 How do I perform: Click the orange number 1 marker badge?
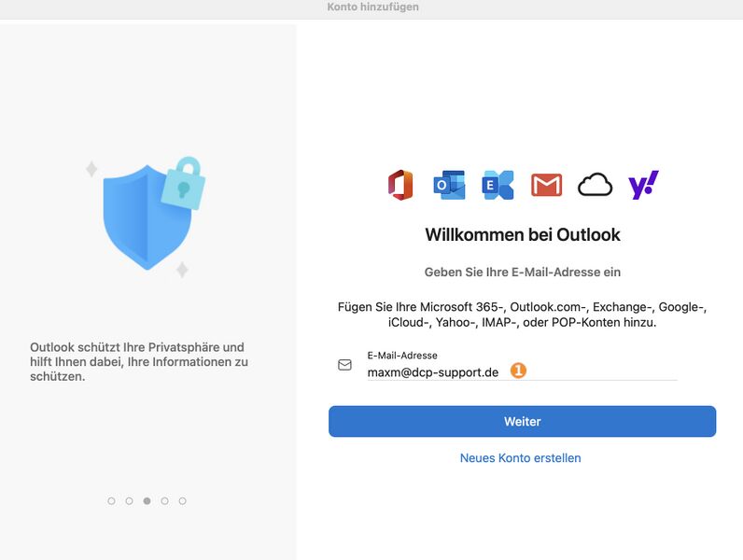pos(518,371)
